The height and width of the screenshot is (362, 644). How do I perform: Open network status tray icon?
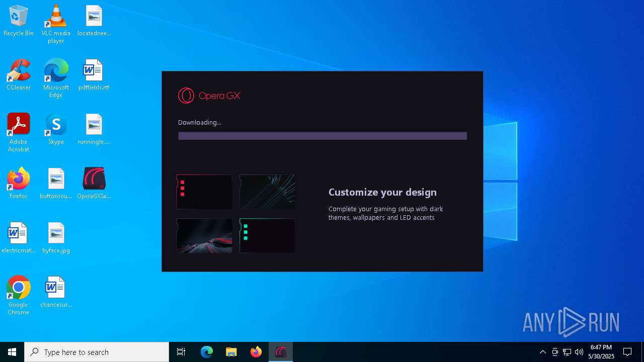click(567, 352)
